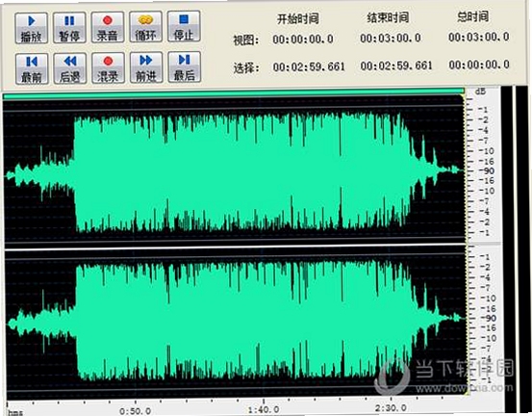
Task: Stop playback with 停止 button
Action: click(184, 26)
